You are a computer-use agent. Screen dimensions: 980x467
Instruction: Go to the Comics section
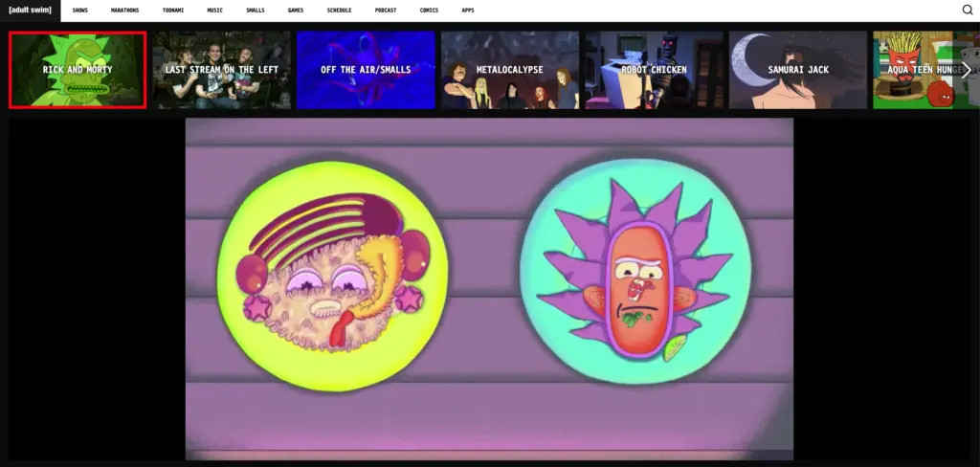pyautogui.click(x=430, y=11)
